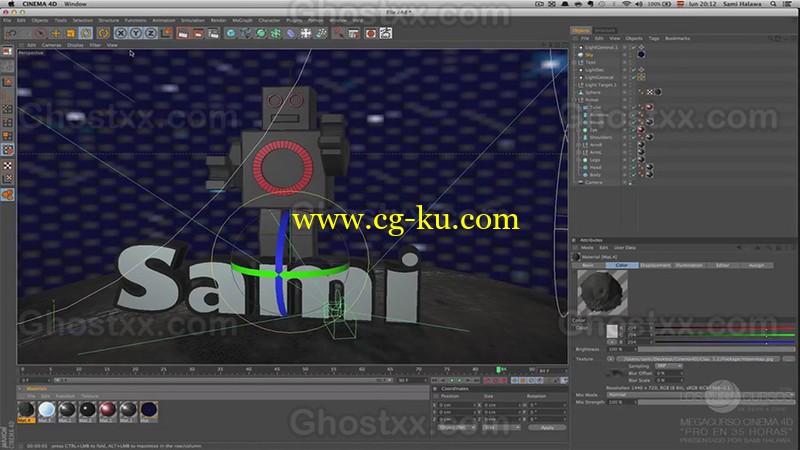Image resolution: width=800 pixels, height=450 pixels.
Task: Select the Basic material tab
Action: tap(588, 265)
